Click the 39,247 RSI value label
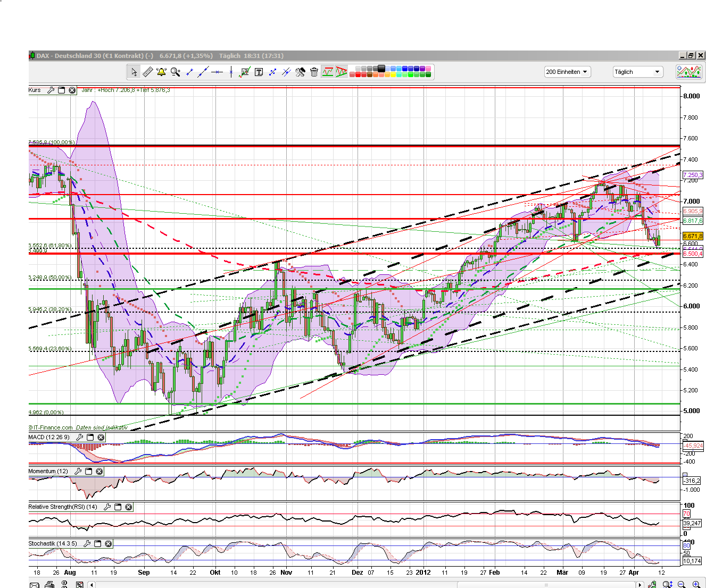The height and width of the screenshot is (588, 706). tap(692, 523)
